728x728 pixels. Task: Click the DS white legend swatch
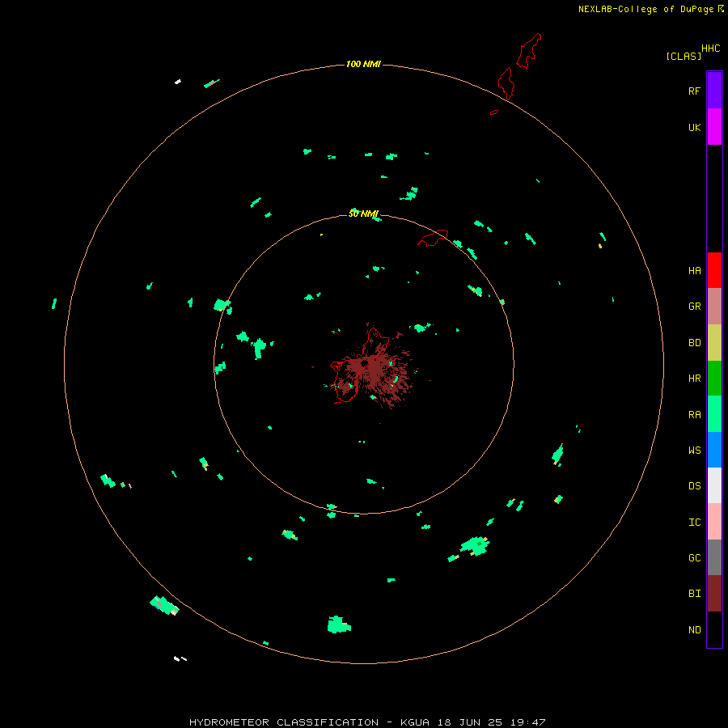point(714,485)
